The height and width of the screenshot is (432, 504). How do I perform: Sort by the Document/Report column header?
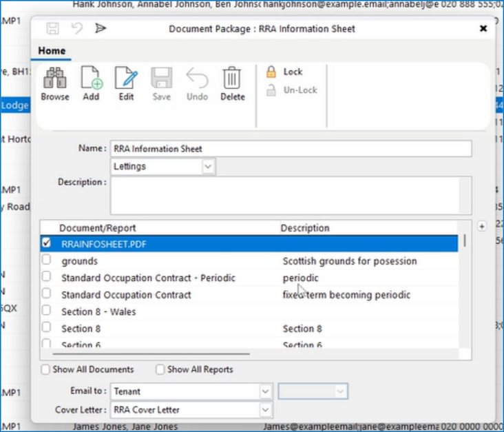click(x=98, y=228)
